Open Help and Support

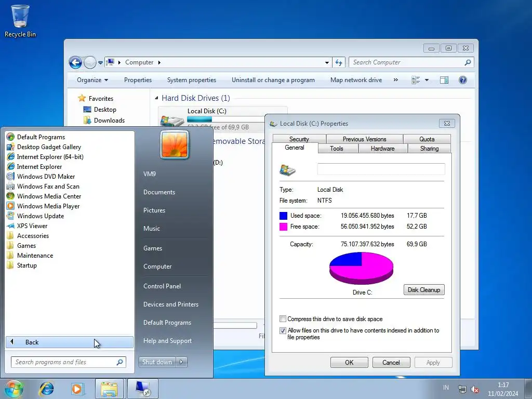167,341
